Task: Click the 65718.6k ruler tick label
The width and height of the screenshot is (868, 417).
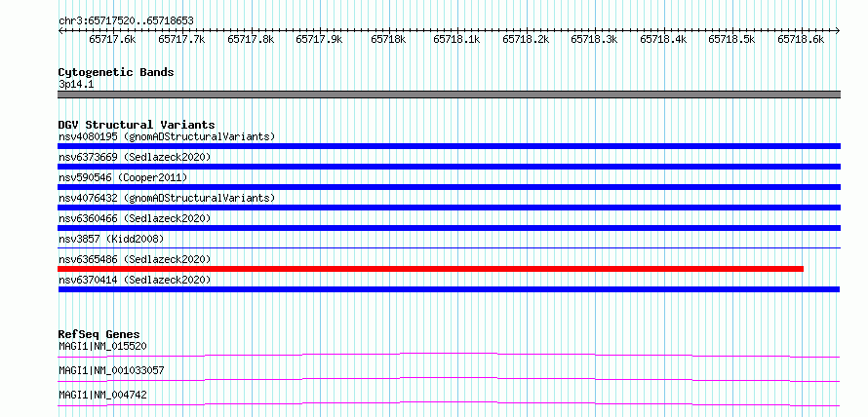Action: pyautogui.click(x=801, y=39)
